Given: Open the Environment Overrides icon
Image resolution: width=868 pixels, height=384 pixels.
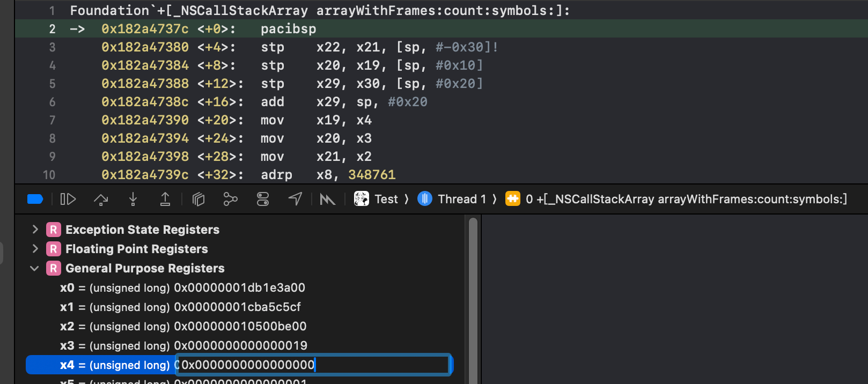Looking at the screenshot, I should pos(263,200).
